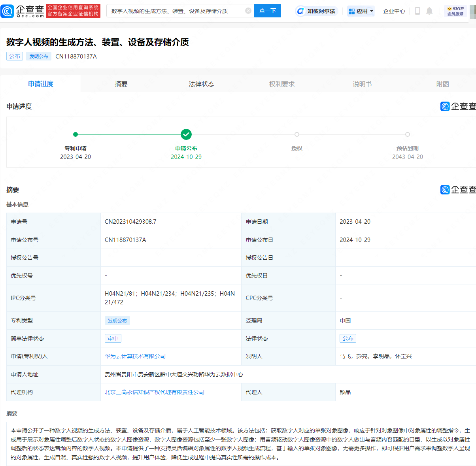Viewport: 476px width, 466px height.
Task: Open the 权利要求 tab
Action: [x=282, y=84]
